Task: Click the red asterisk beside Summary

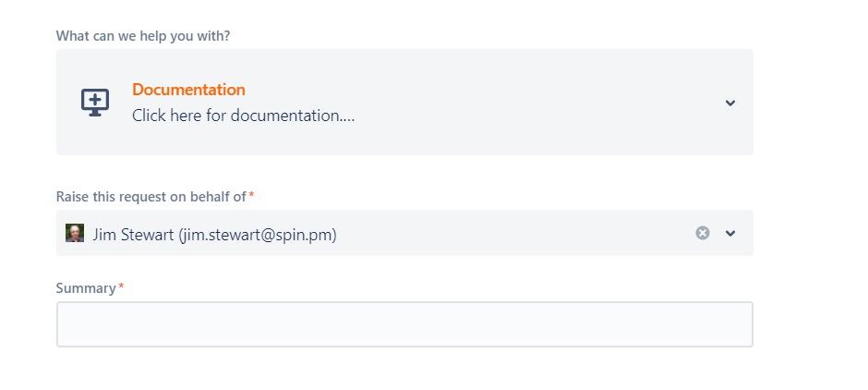Action: coord(121,286)
